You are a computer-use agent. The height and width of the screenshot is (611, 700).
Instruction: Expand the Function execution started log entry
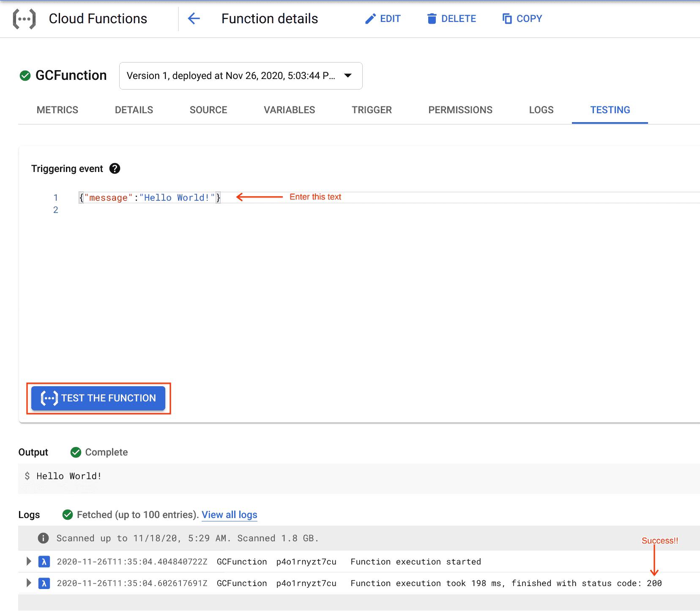(x=28, y=561)
